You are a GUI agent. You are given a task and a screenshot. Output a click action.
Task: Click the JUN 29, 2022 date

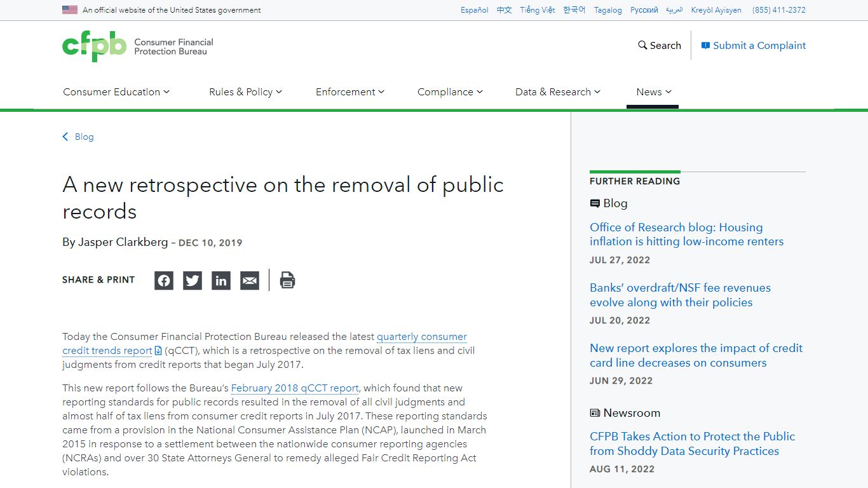(x=621, y=381)
